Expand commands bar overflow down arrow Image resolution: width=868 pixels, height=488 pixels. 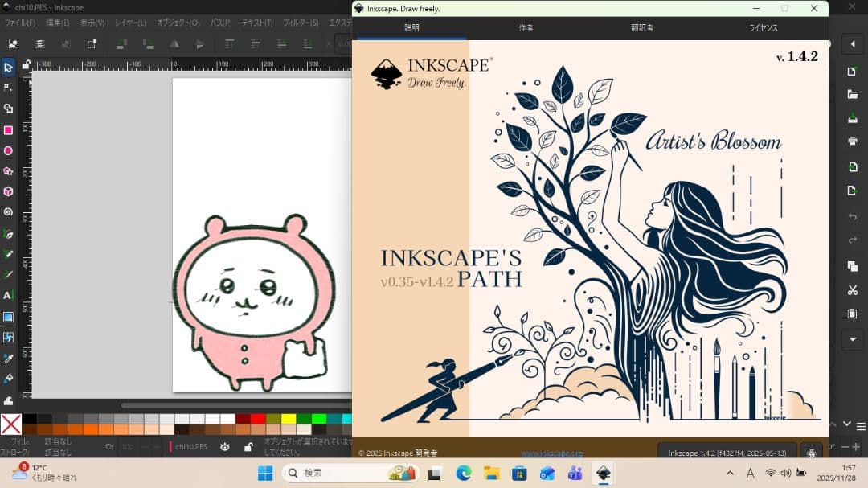pos(853,339)
